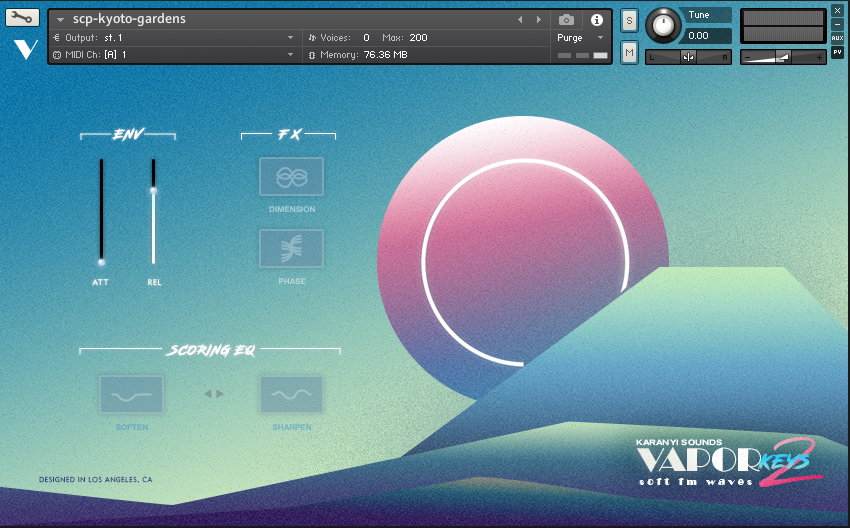Click the Tune value 0.00 field
The image size is (850, 528).
[x=707, y=36]
